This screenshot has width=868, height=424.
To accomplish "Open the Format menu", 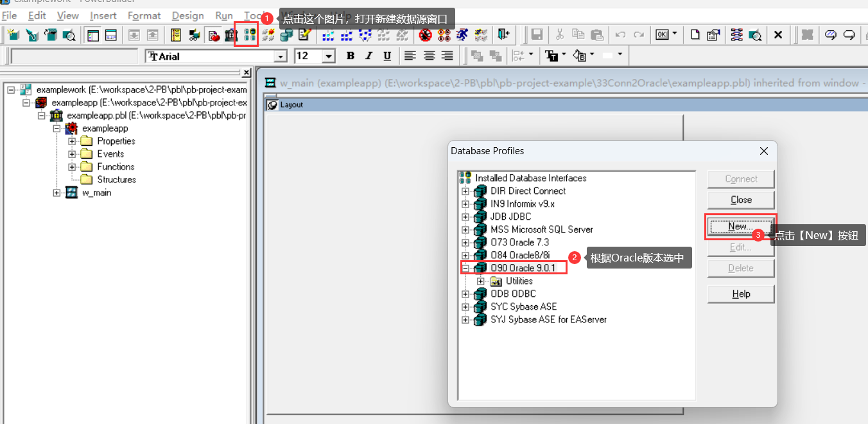I will pos(144,15).
